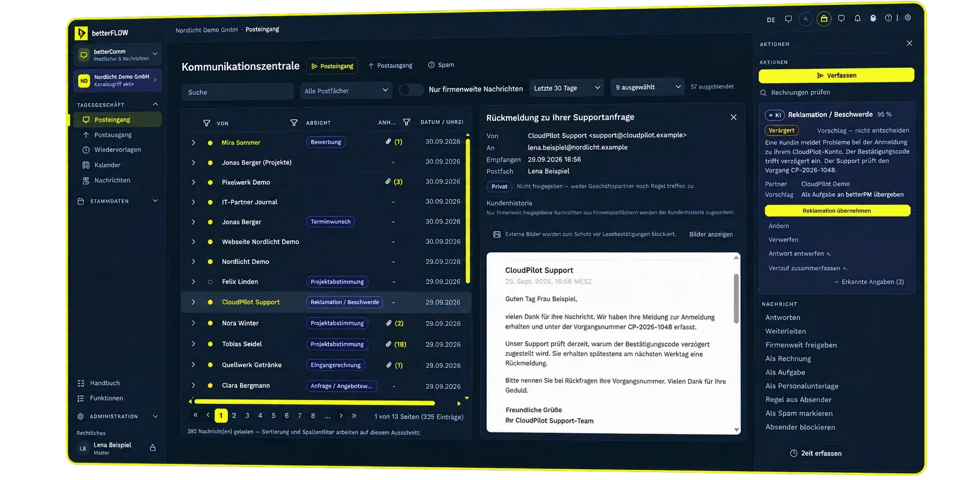Screen dimensions: 980x480
Task: Collapse the TAGESGESCHÄFT section
Action: click(x=155, y=104)
